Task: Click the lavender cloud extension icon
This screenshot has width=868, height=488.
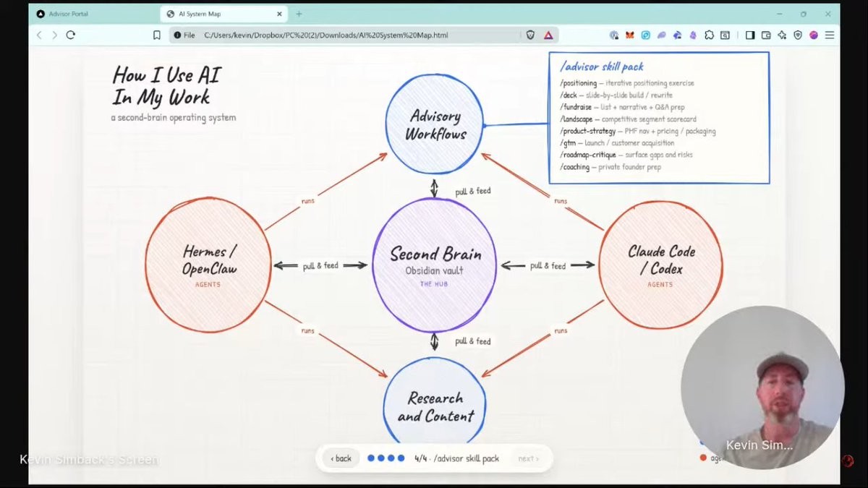Action: pyautogui.click(x=661, y=35)
